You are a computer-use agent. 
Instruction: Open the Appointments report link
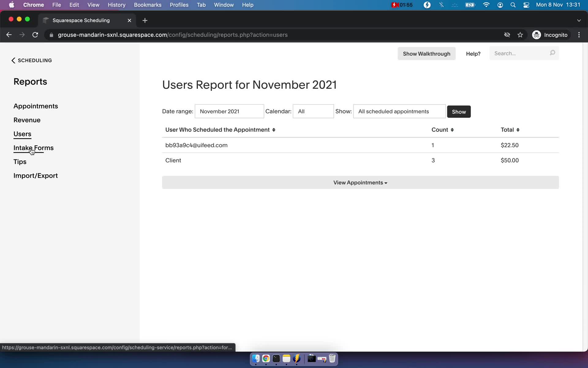[36, 106]
